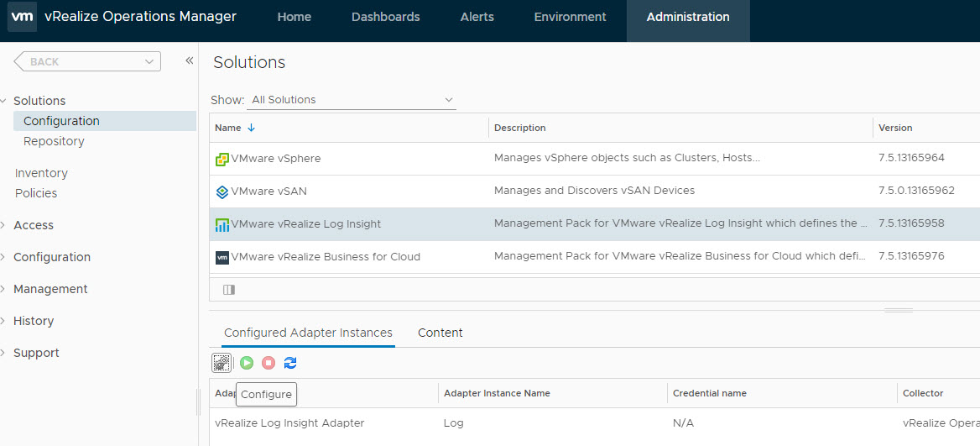Select Configuration under Solutions
Viewport: 980px width, 446px height.
click(104, 121)
